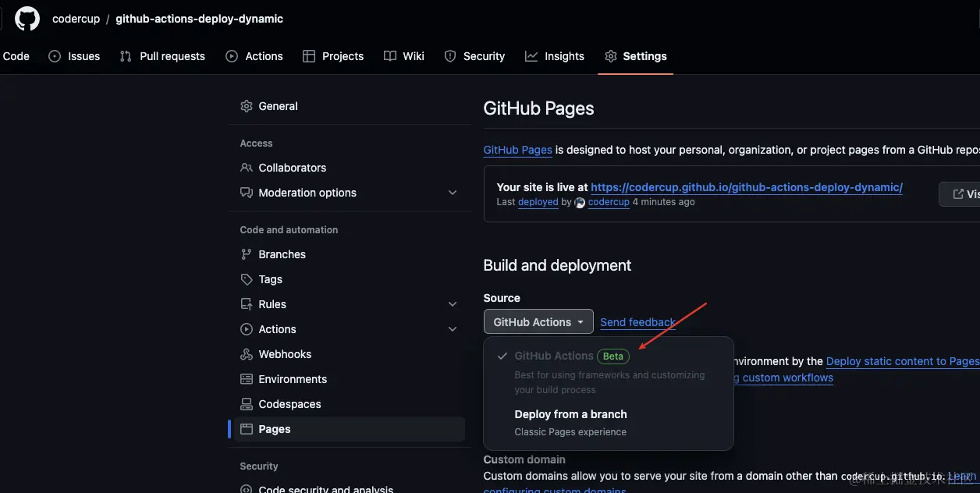Click the 'deployed' link

tap(538, 202)
